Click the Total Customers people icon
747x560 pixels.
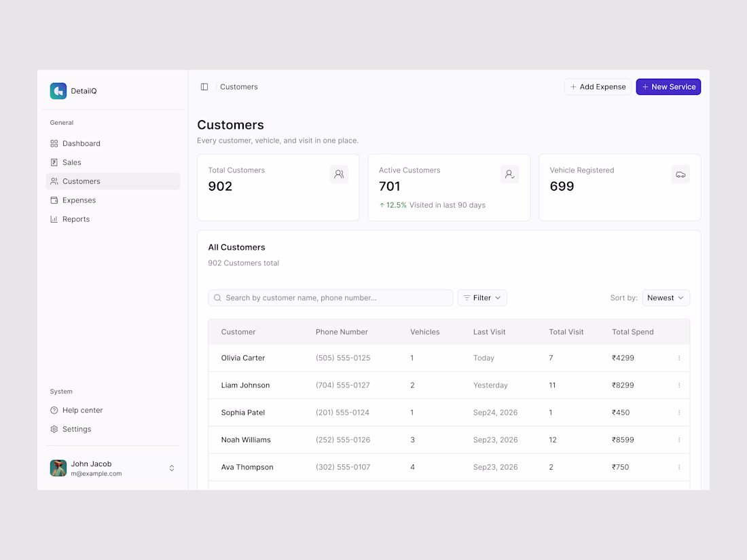point(339,174)
